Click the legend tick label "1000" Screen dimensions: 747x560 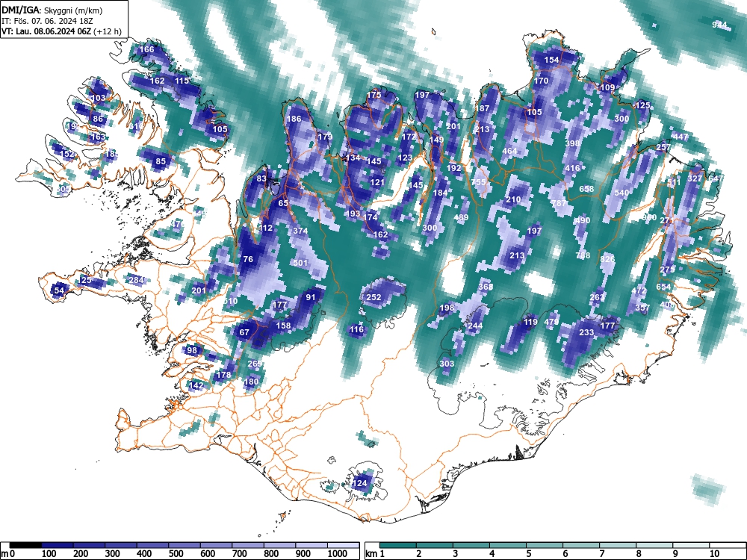[x=338, y=554]
